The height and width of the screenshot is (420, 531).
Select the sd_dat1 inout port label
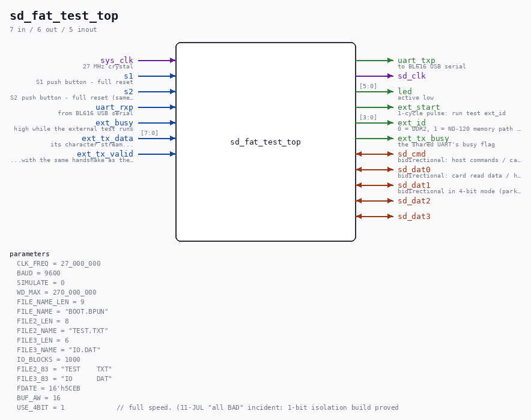pos(414,185)
